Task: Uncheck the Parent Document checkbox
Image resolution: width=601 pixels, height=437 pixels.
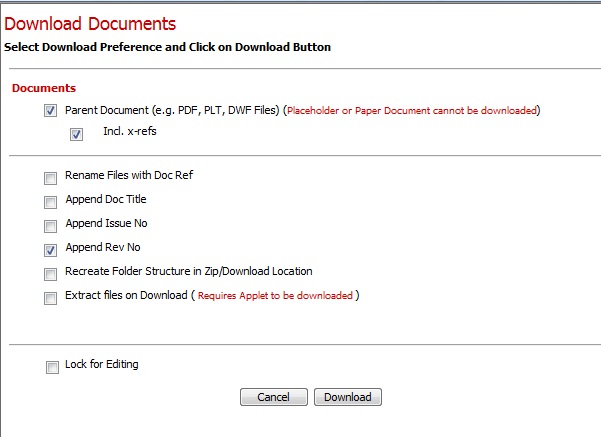Action: coord(50,111)
